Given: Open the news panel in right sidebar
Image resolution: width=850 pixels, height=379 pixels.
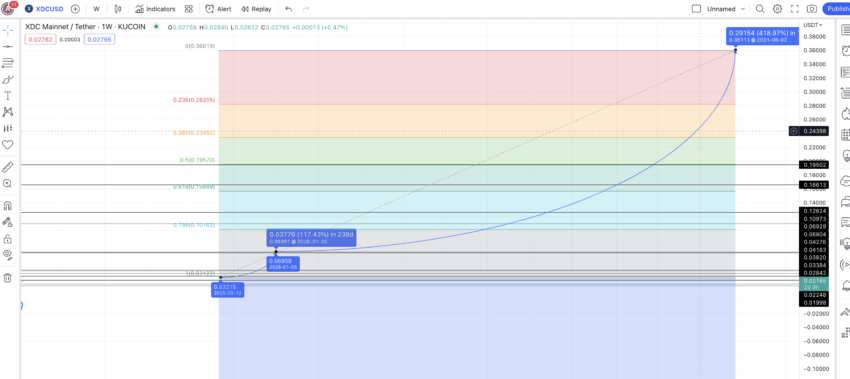Looking at the screenshot, I should 845,72.
